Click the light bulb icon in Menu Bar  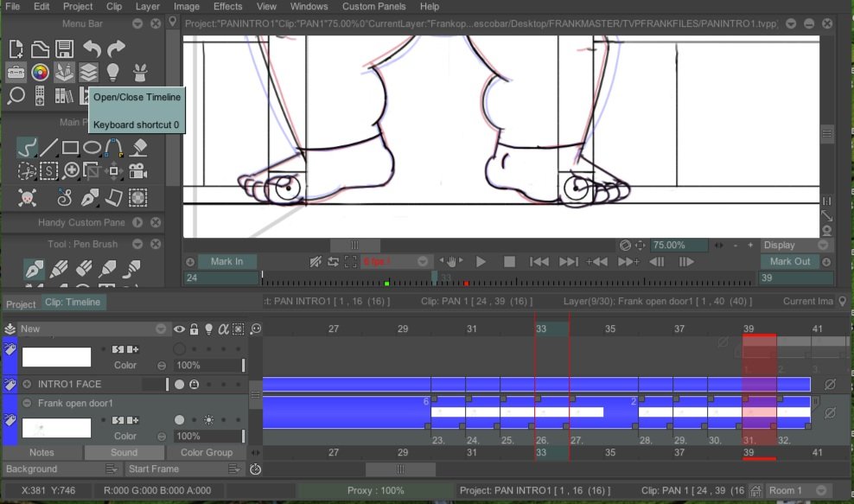point(112,72)
